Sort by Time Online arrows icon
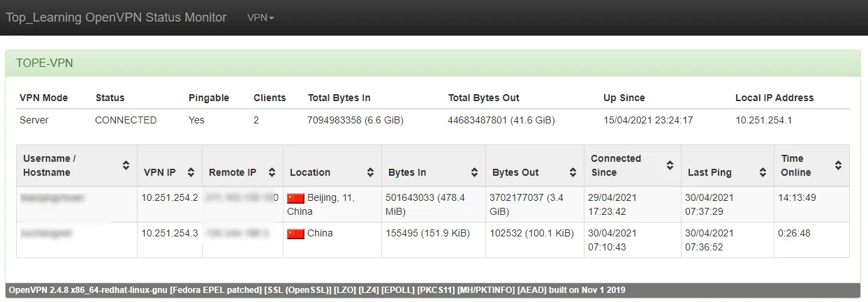 (839, 165)
